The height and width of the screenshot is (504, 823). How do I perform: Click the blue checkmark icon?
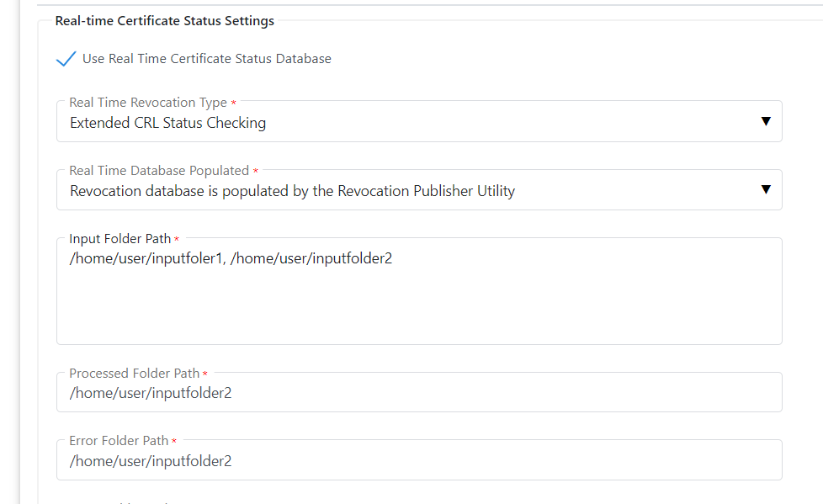(x=66, y=59)
